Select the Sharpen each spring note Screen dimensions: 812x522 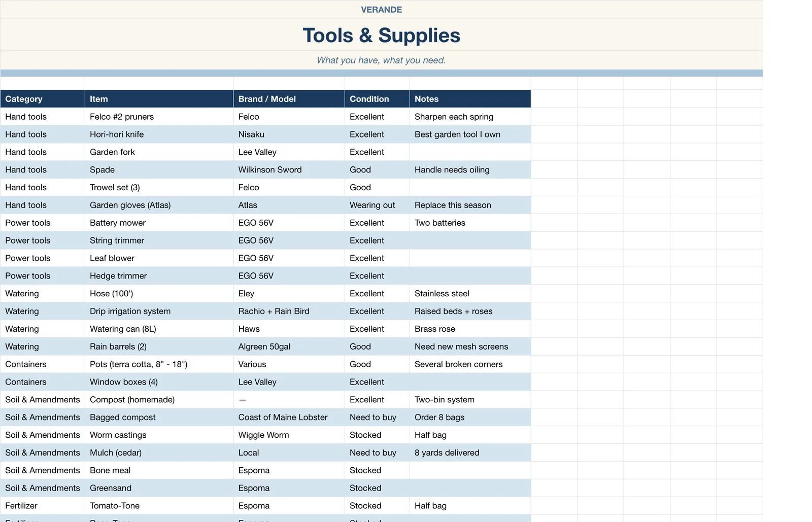470,117
